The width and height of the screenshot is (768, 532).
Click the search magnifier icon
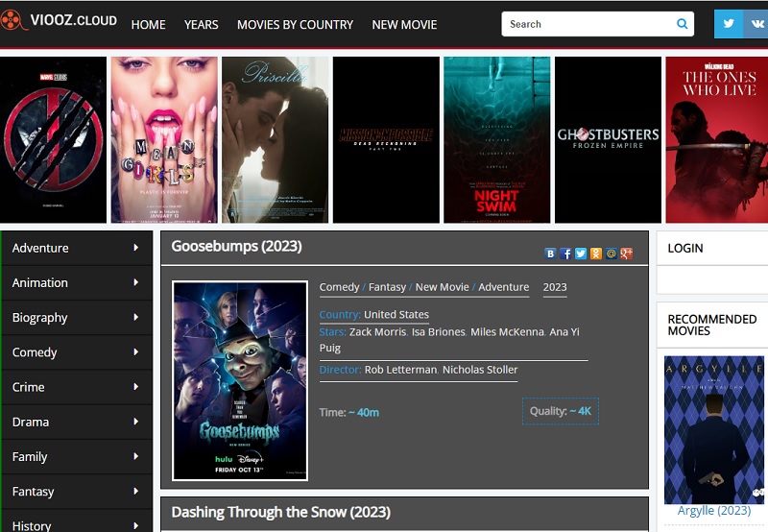[682, 24]
